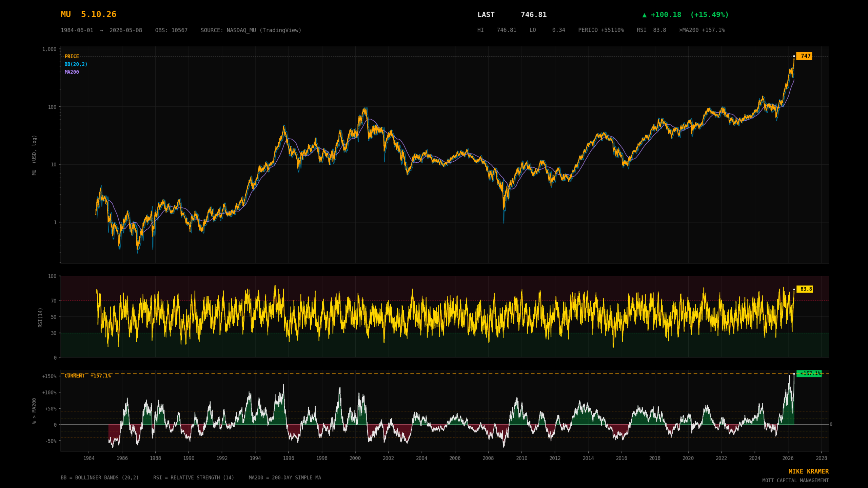
Task: Click the 1996 year label
Action: click(289, 458)
